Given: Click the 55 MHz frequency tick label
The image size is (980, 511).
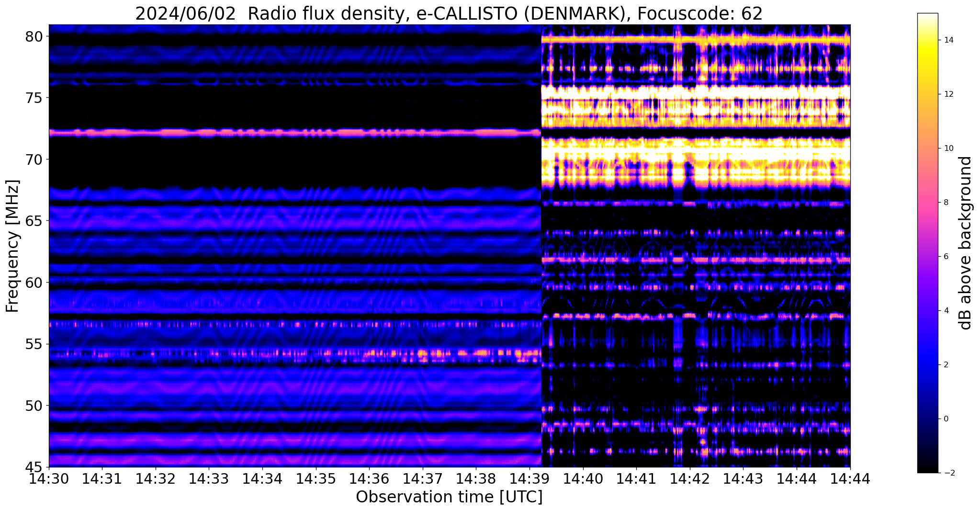Looking at the screenshot, I should tap(34, 344).
